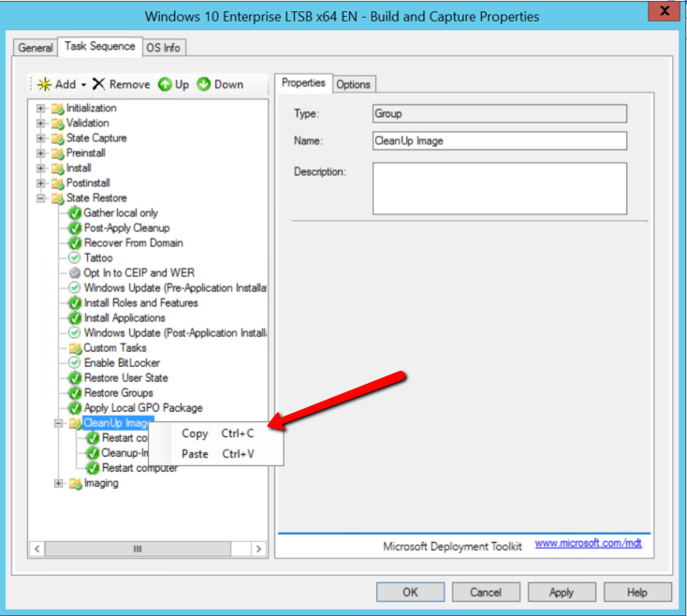
Task: Collapse the State Restore group
Action: click(x=41, y=198)
